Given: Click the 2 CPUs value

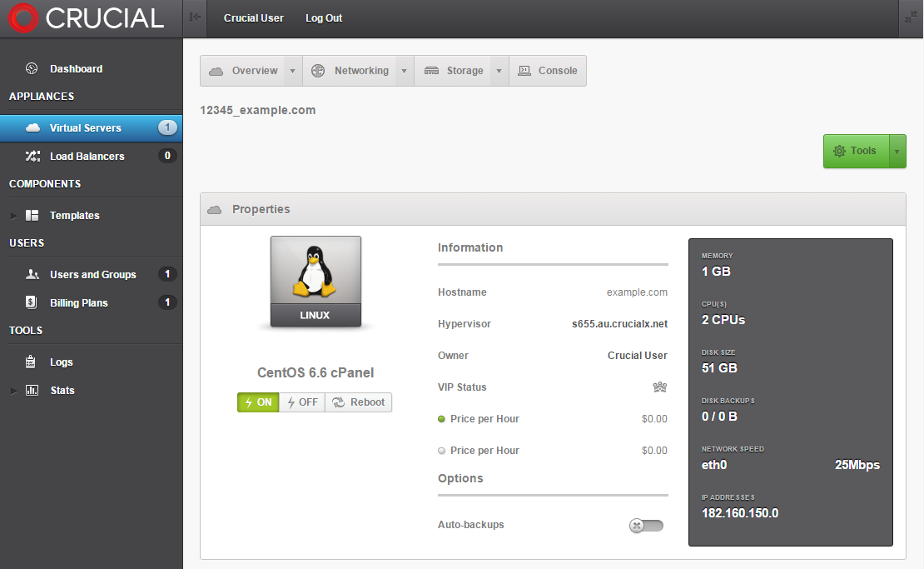Looking at the screenshot, I should pyautogui.click(x=723, y=320).
